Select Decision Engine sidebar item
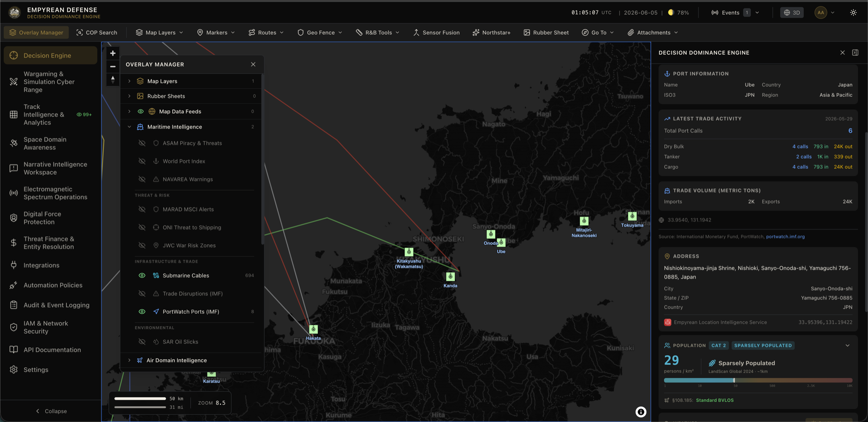The height and width of the screenshot is (422, 868). (50, 56)
